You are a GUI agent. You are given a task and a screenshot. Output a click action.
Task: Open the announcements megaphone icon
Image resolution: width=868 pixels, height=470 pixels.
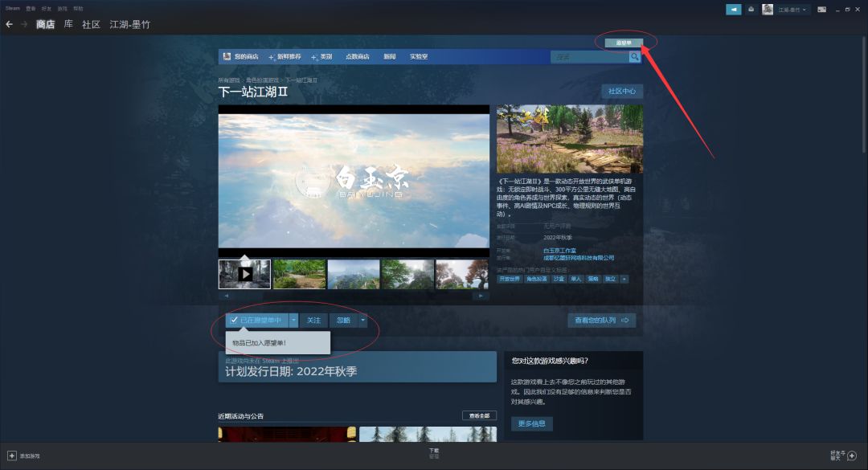pyautogui.click(x=734, y=10)
